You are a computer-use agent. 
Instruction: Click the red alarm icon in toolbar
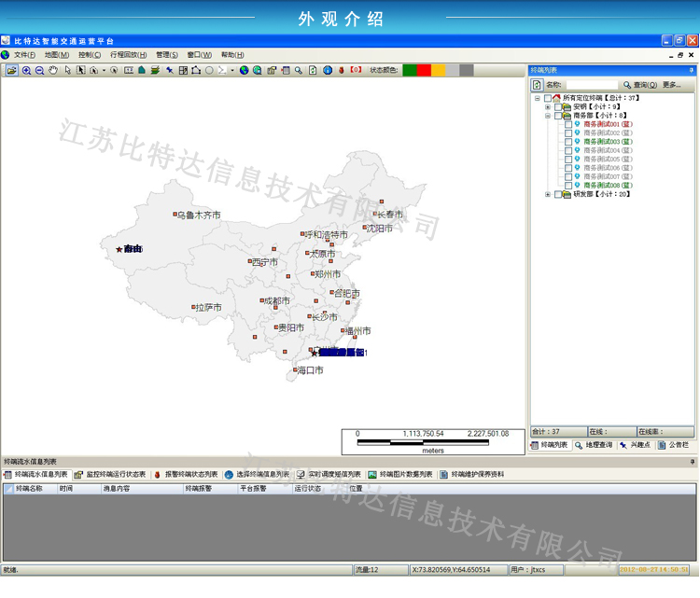tap(341, 70)
